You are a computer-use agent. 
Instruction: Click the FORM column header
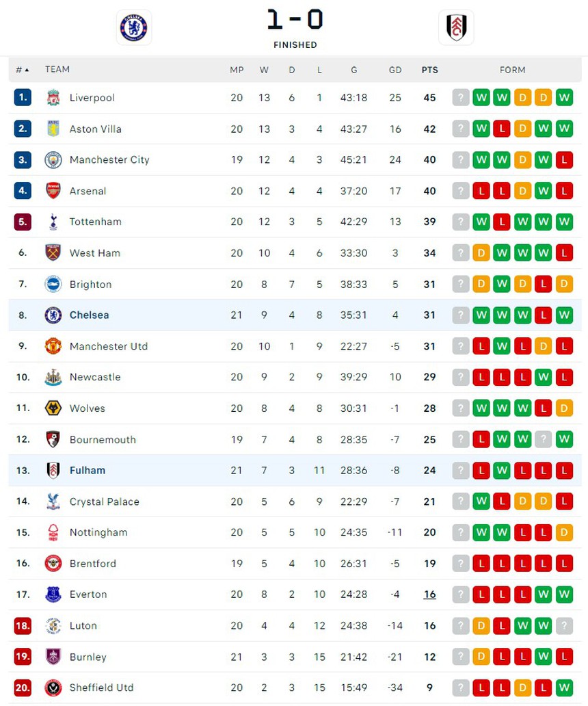pos(512,70)
